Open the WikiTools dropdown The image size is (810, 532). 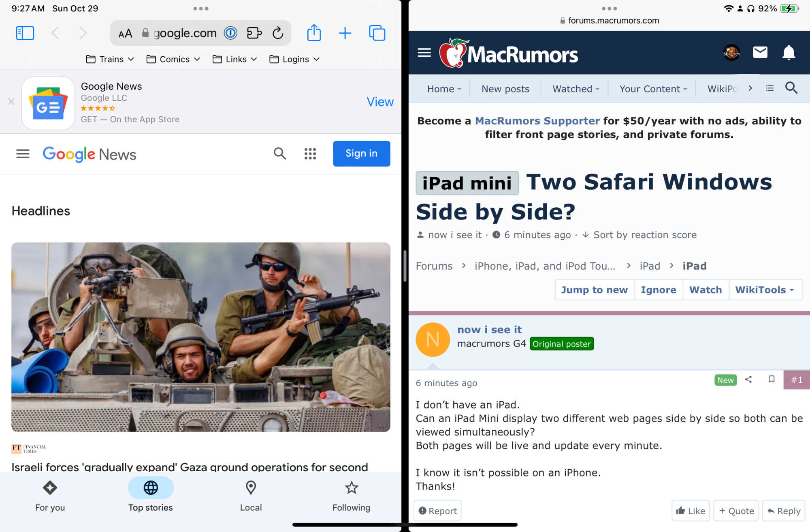coord(765,290)
